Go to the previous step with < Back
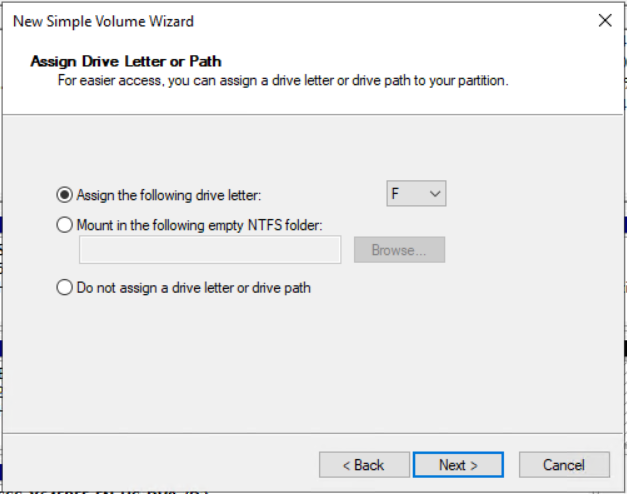Screen dimensions: 627x494 pyautogui.click(x=364, y=465)
